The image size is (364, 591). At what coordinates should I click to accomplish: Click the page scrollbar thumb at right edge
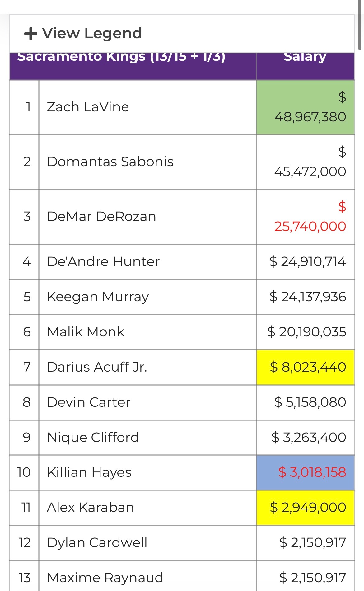[360, 25]
